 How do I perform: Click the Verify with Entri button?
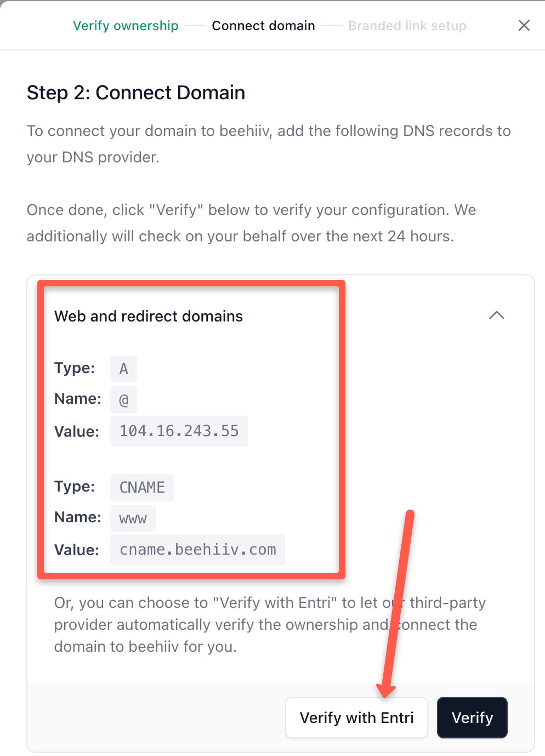coord(356,718)
